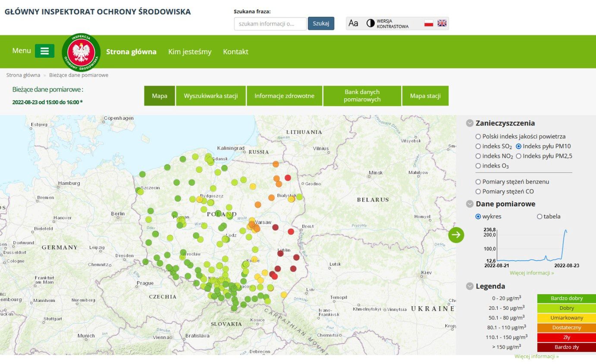Image resolution: width=596 pixels, height=364 pixels.
Task: Go to Strona główna in green navbar
Action: [131, 52]
